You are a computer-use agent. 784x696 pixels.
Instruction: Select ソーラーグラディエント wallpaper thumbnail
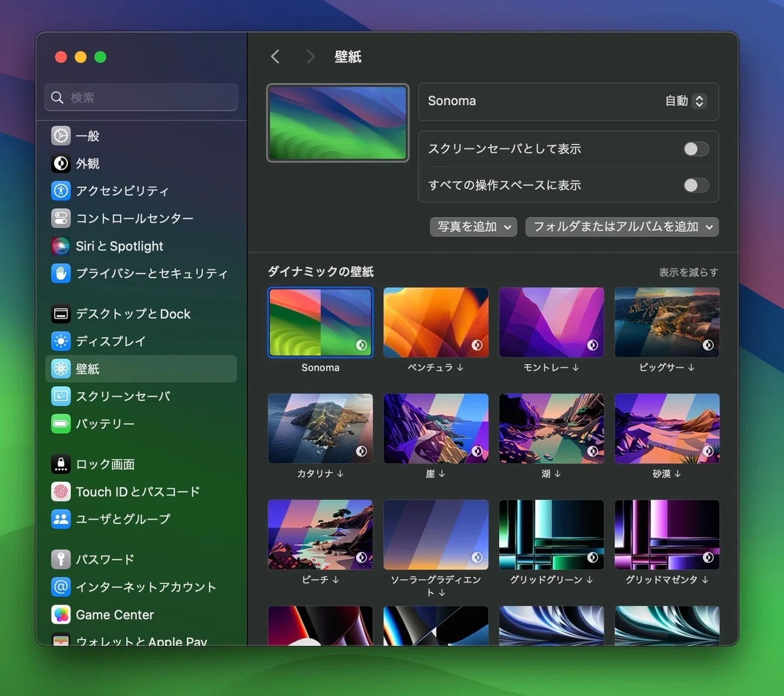(x=436, y=535)
